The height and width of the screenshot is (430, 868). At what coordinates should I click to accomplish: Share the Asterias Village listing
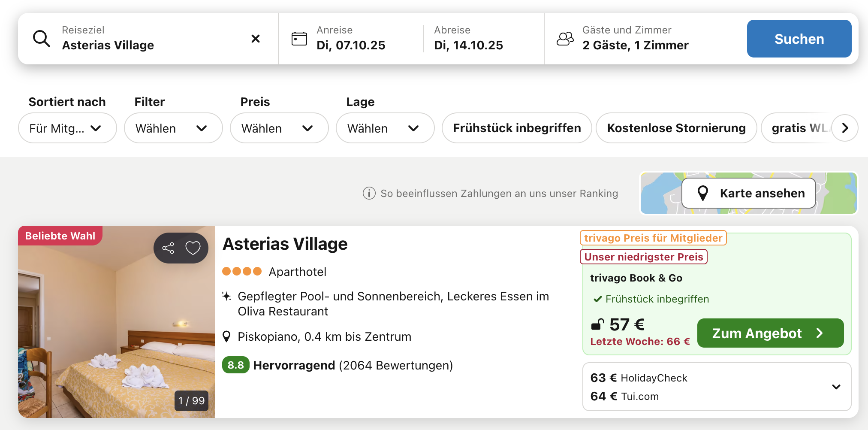(168, 248)
